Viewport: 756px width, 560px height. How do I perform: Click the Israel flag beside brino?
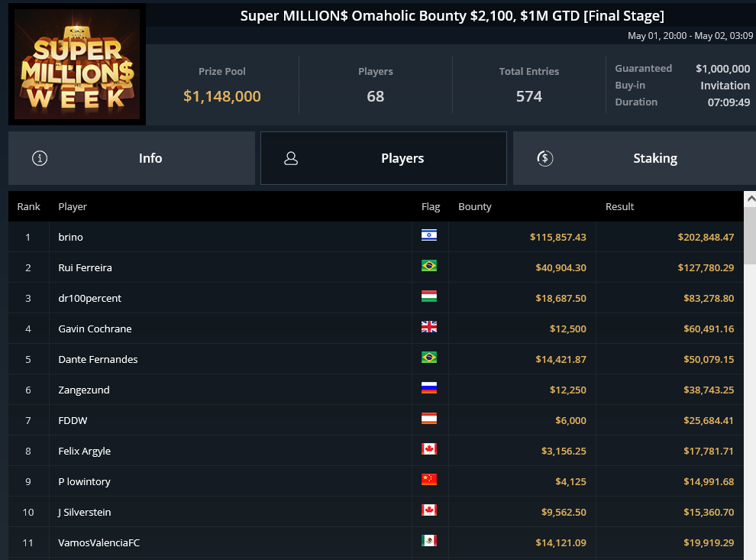pyautogui.click(x=429, y=235)
